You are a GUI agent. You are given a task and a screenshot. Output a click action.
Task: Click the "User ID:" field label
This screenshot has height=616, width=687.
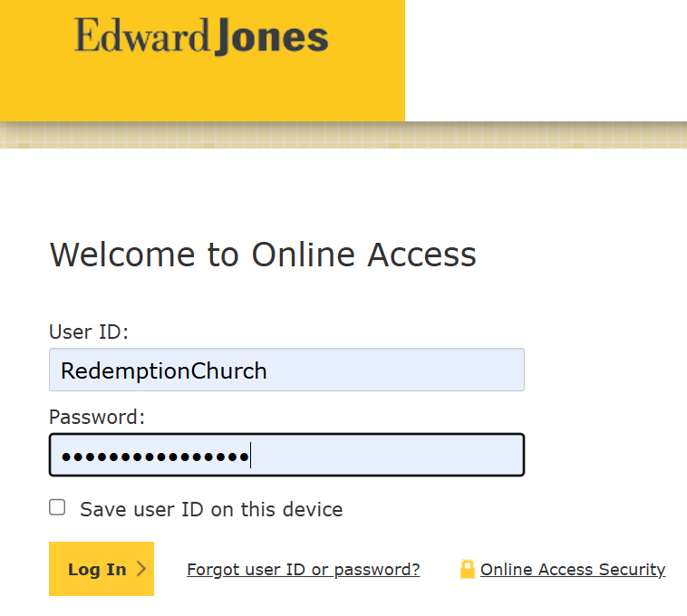(x=89, y=332)
